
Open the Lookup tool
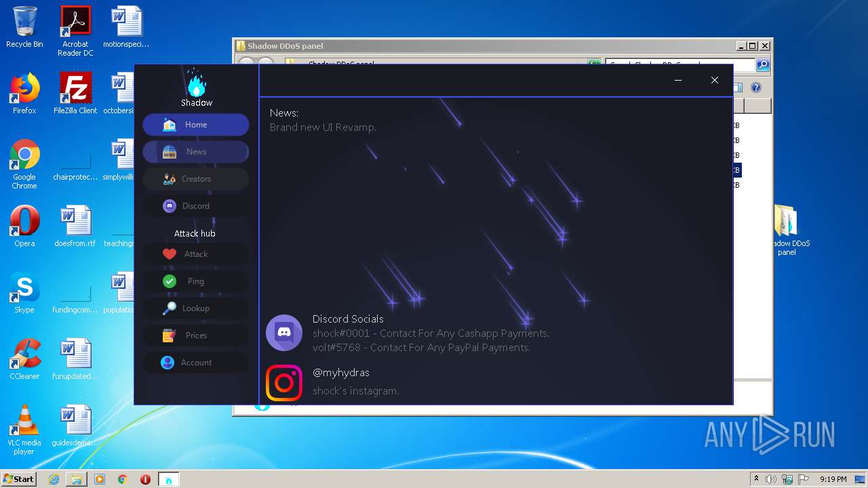click(x=195, y=308)
